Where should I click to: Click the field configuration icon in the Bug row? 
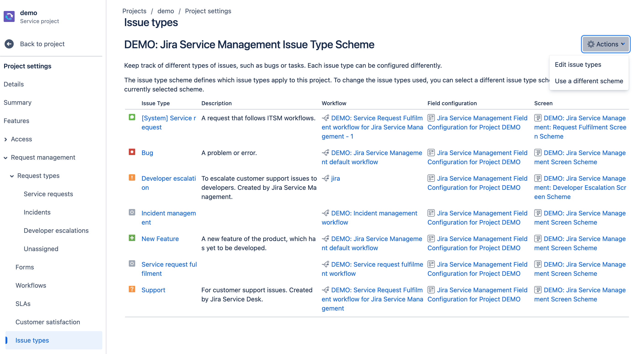(431, 153)
